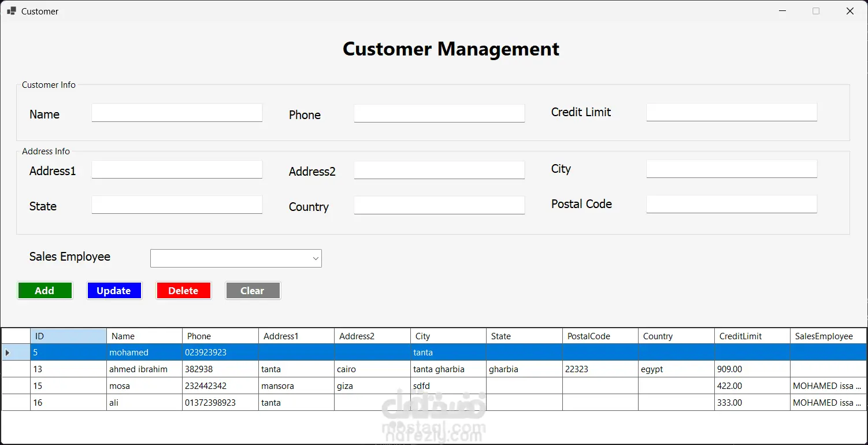Click the SalesEmployee column header
The image size is (868, 445).
pos(828,336)
